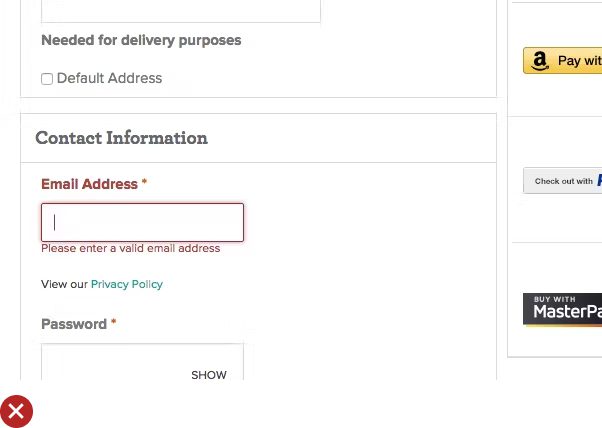Click the Email Address label
Screen dimensions: 602x428
[89, 184]
